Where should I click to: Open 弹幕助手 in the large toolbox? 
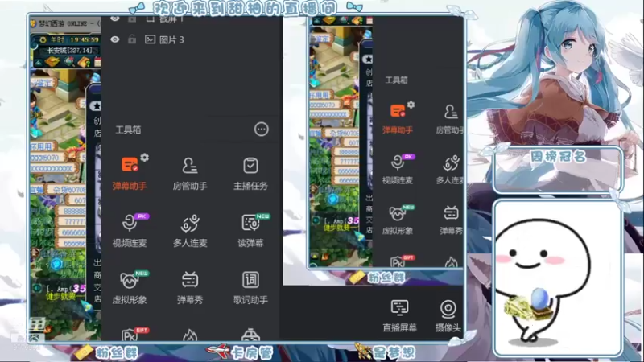[x=130, y=174]
